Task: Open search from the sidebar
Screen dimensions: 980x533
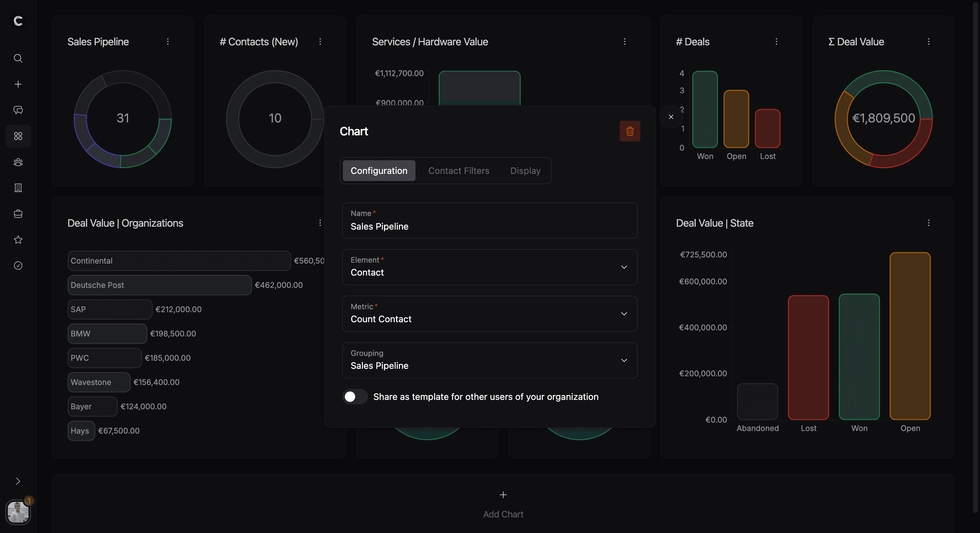Action: coord(17,58)
